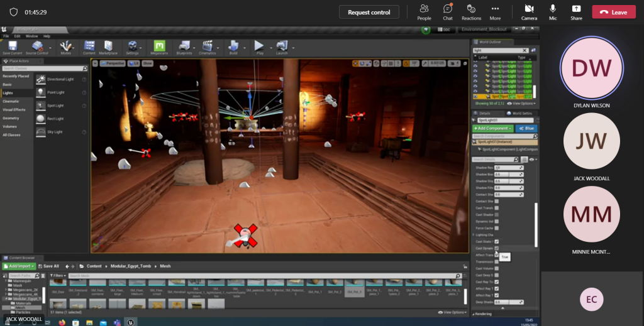Open Unreal Engine taskbar icon
The width and height of the screenshot is (644, 326).
(131, 322)
